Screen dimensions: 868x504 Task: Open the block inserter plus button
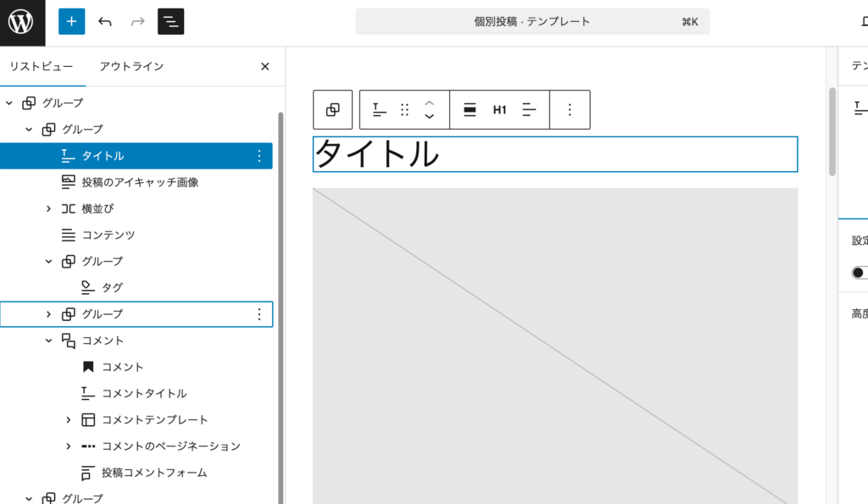point(71,22)
